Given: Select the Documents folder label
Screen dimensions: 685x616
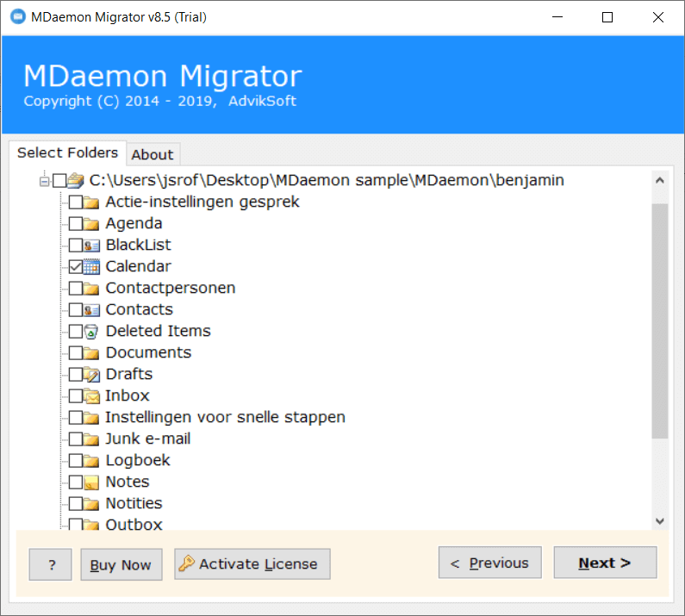Looking at the screenshot, I should coord(148,352).
